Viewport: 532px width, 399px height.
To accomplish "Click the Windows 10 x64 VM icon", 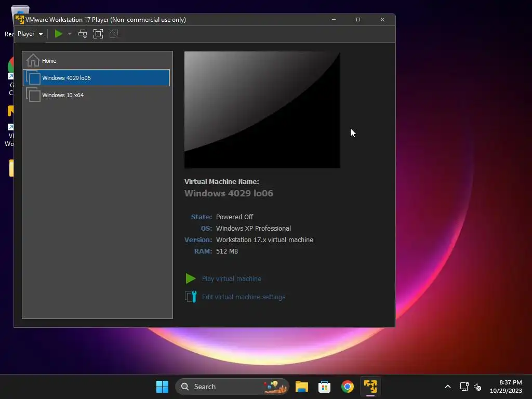I will (33, 95).
